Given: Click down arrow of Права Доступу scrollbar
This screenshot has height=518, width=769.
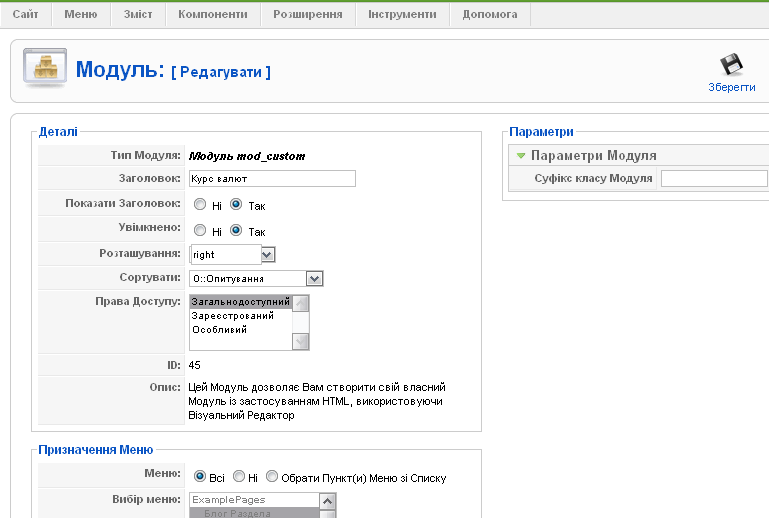Looking at the screenshot, I should 300,341.
